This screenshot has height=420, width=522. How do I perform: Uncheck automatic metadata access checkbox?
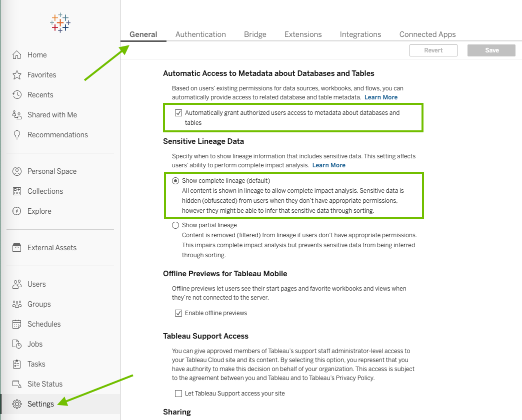point(178,113)
